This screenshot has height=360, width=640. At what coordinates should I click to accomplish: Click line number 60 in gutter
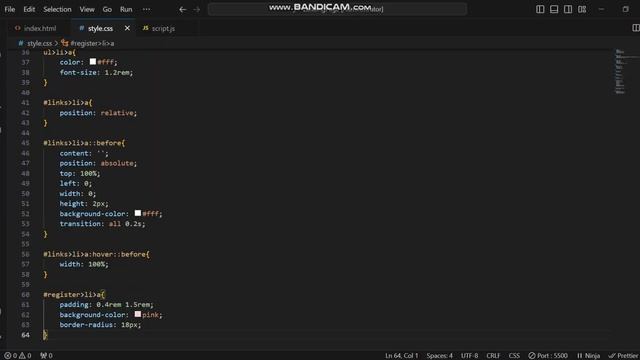tap(25, 294)
